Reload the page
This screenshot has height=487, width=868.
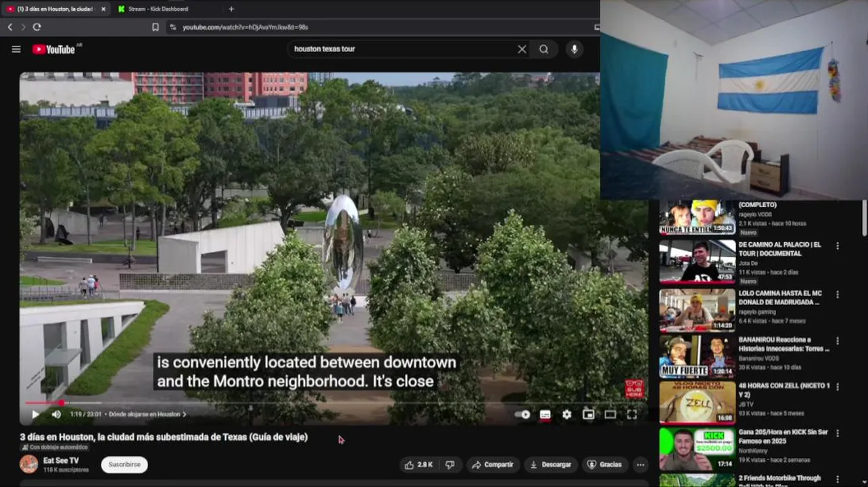coord(37,27)
